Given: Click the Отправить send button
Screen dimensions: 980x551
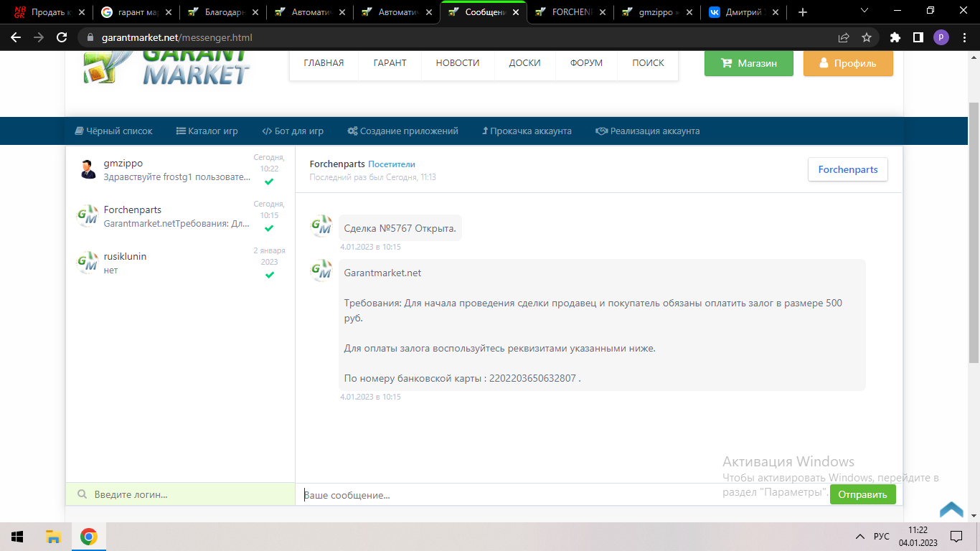Looking at the screenshot, I should coord(863,495).
